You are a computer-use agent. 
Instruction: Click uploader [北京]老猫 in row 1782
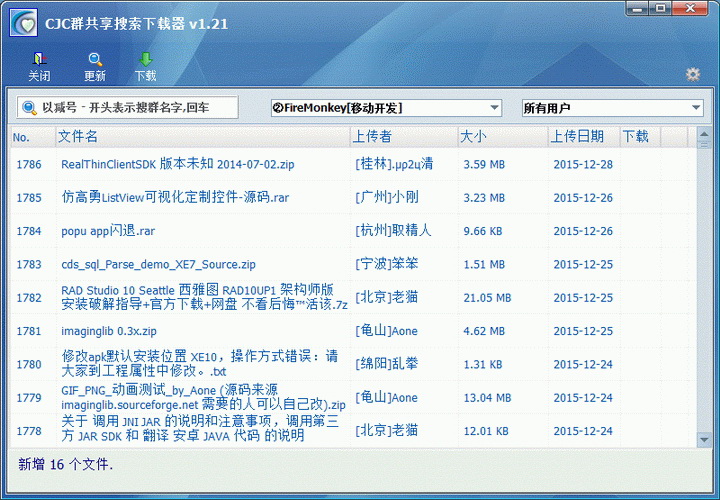[x=387, y=297]
